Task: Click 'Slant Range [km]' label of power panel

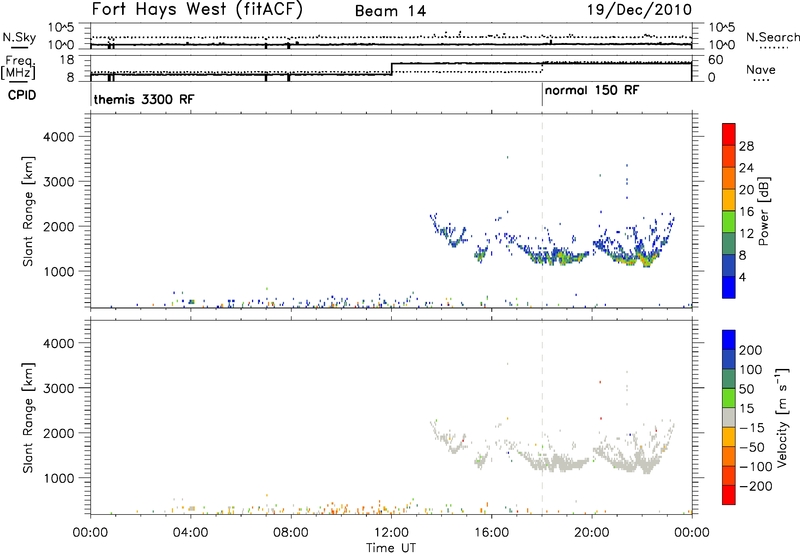Action: point(28,211)
